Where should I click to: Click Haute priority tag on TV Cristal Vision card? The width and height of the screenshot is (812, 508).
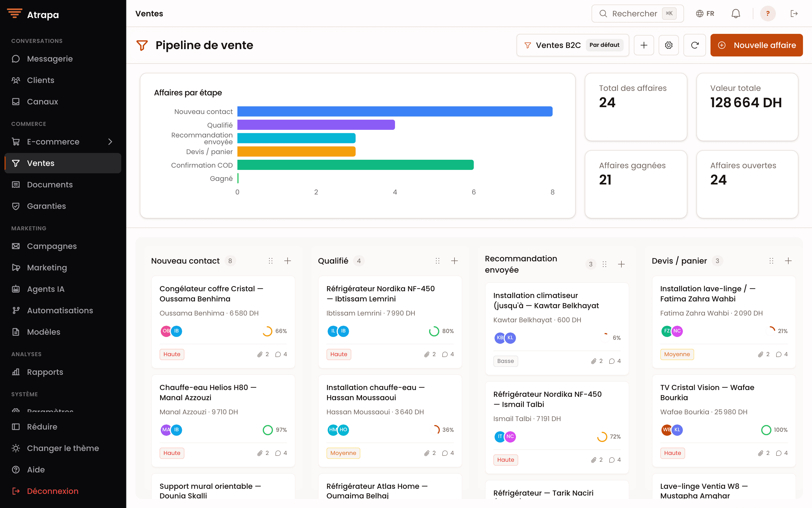point(672,453)
